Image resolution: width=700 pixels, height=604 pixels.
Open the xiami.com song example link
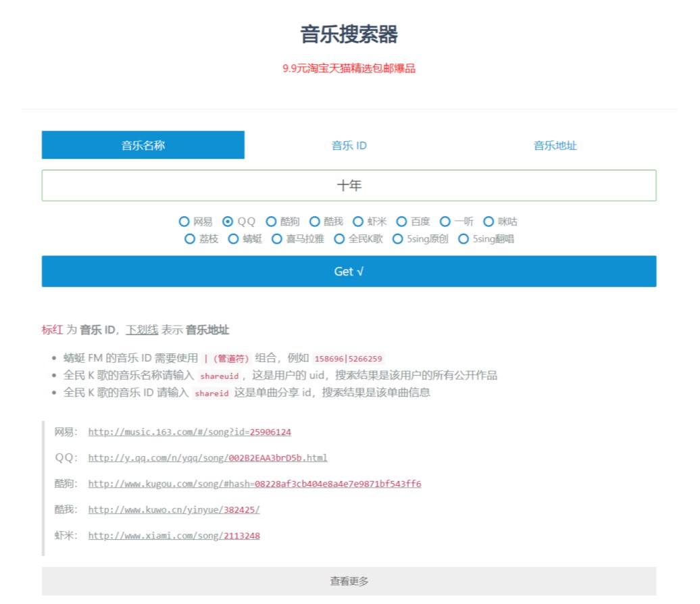coord(174,535)
